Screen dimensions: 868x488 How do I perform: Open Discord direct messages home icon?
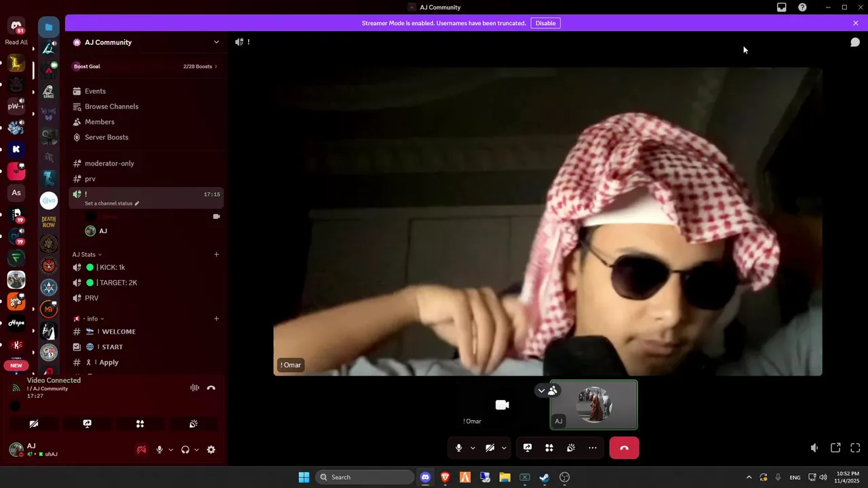[x=16, y=26]
